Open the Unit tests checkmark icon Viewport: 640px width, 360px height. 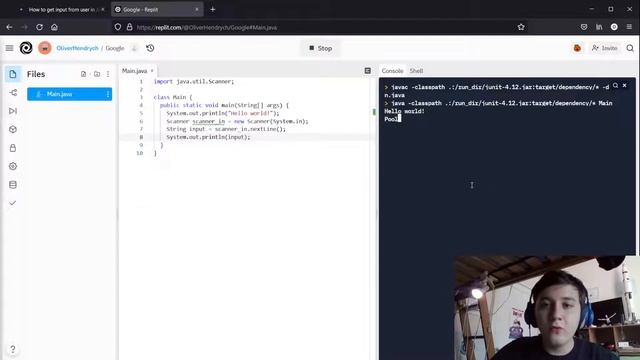(13, 203)
